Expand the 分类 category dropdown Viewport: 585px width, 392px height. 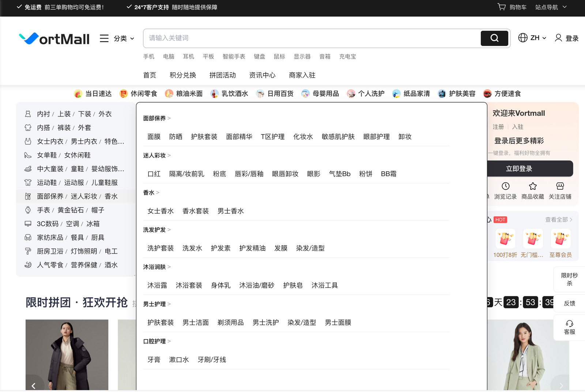click(x=117, y=38)
